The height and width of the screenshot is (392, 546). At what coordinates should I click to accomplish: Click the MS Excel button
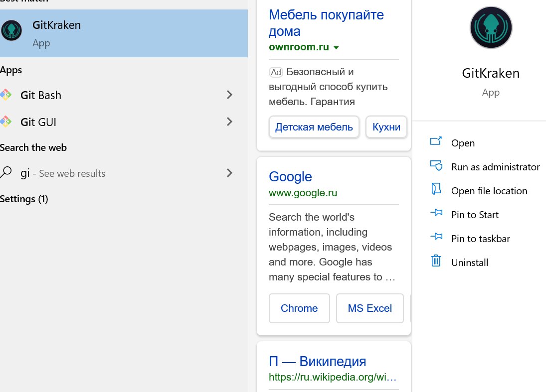(370, 308)
